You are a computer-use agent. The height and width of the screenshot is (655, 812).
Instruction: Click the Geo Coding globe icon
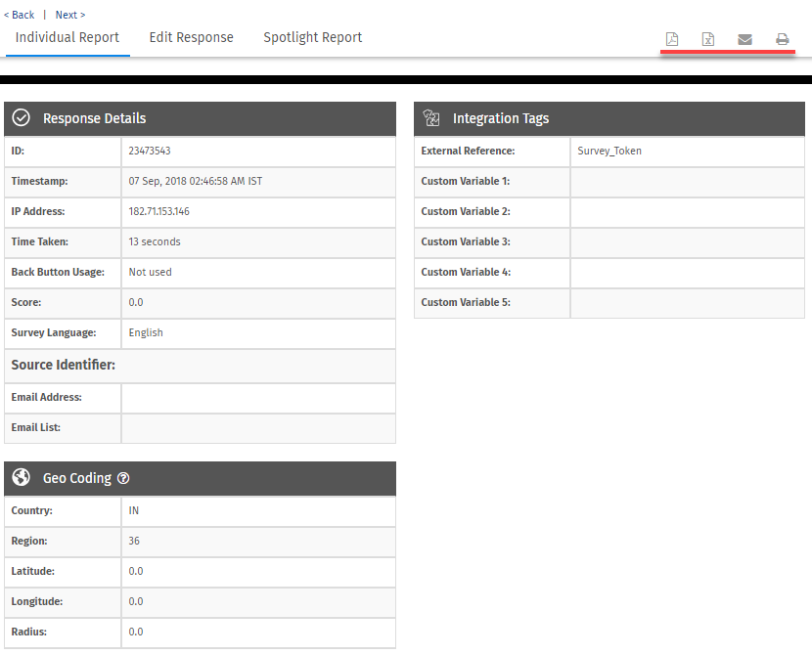21,478
